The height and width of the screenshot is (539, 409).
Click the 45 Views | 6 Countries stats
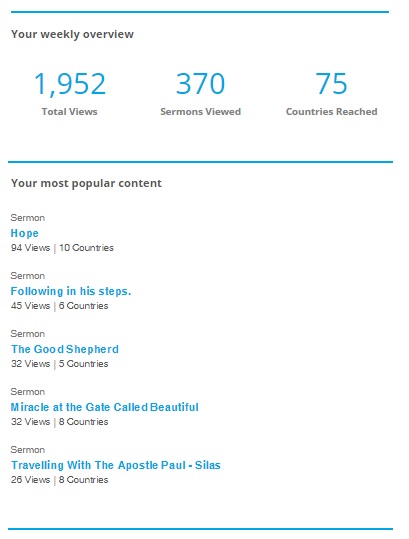(59, 306)
